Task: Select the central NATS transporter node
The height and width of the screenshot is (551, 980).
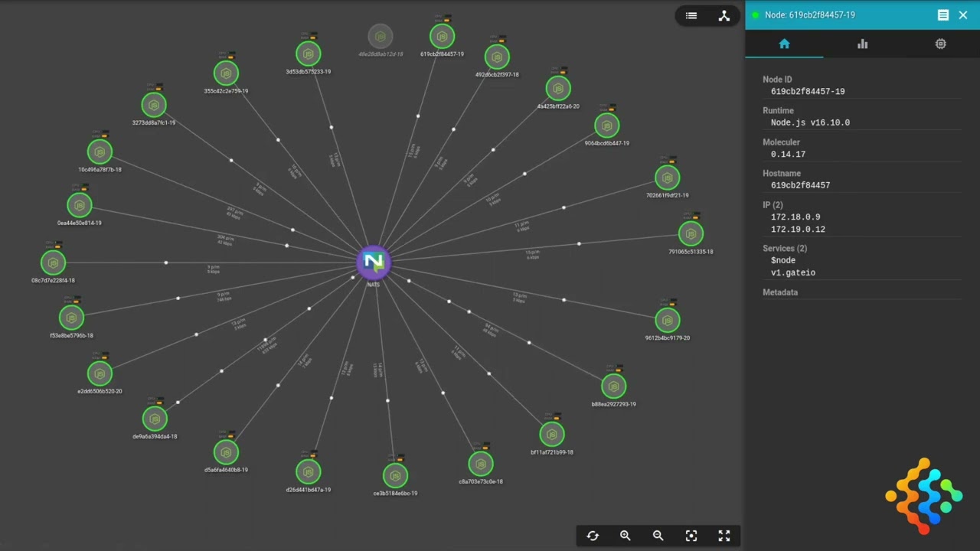Action: (x=374, y=262)
